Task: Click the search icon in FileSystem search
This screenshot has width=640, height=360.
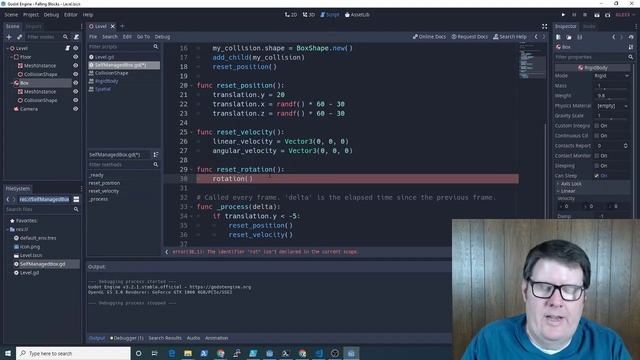Action: [x=76, y=209]
